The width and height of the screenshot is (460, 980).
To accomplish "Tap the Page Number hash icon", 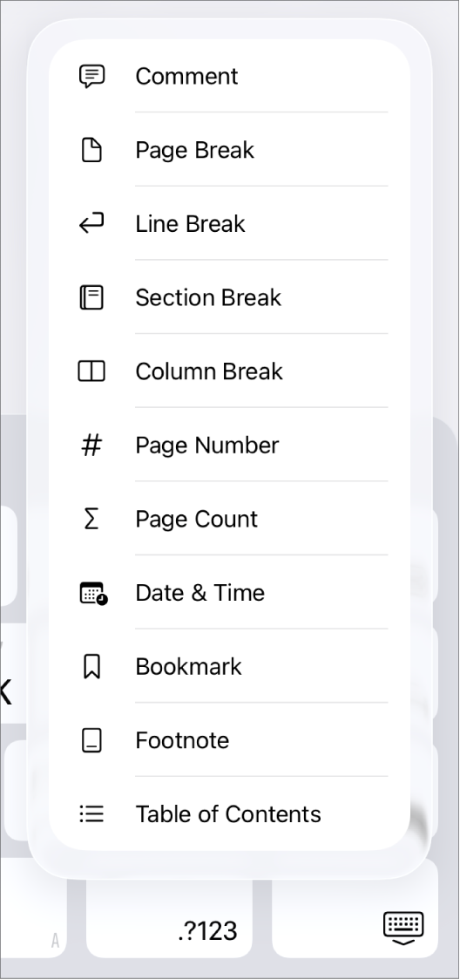I will [x=91, y=445].
